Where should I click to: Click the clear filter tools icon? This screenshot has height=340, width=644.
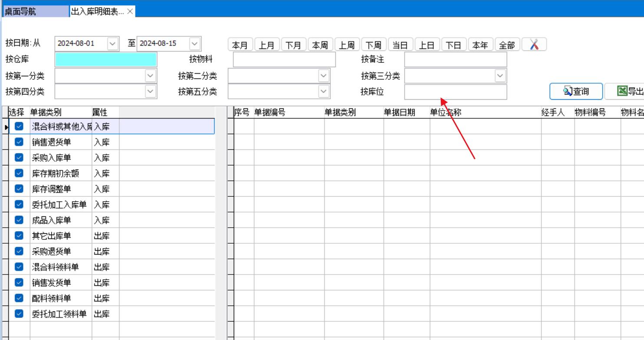pos(534,45)
